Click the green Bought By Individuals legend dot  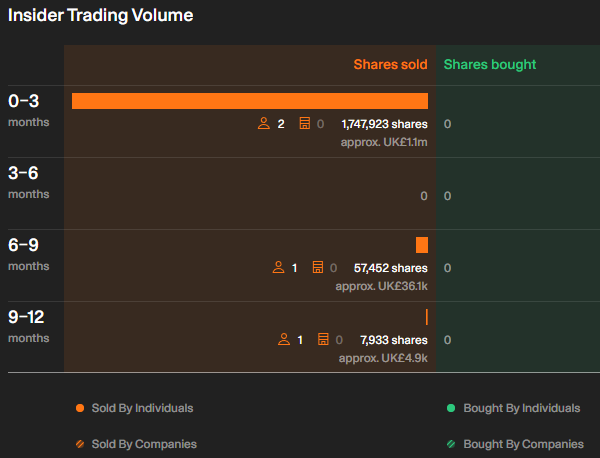click(451, 408)
